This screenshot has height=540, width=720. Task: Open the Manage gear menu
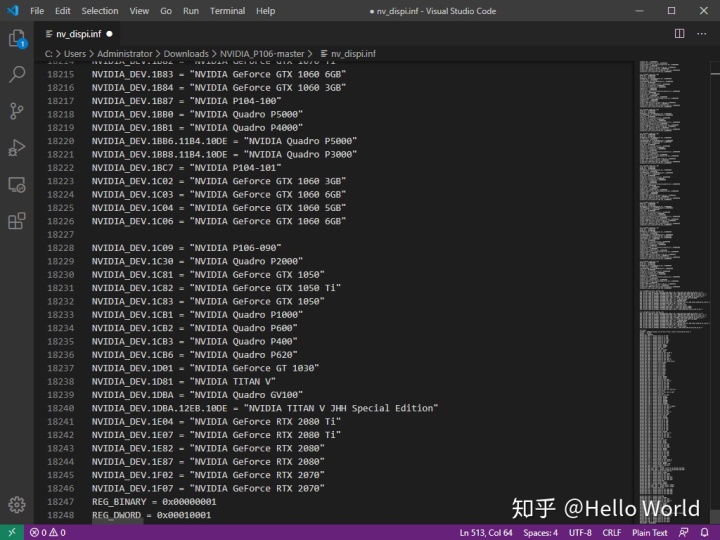coord(17,505)
